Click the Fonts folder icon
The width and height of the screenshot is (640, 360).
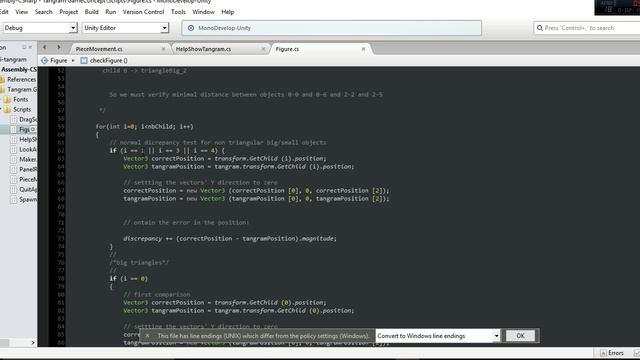[x=7, y=100]
